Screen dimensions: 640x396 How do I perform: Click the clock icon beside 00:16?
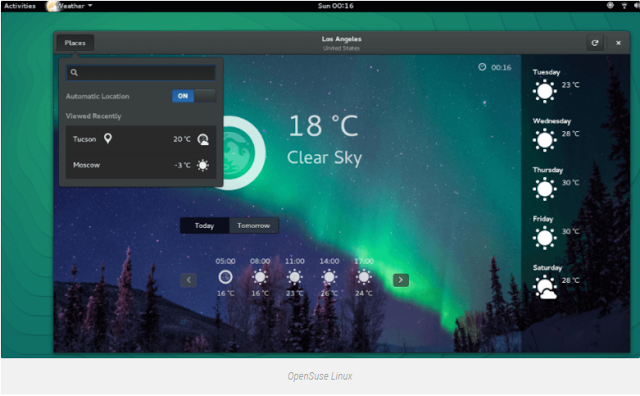tap(482, 67)
